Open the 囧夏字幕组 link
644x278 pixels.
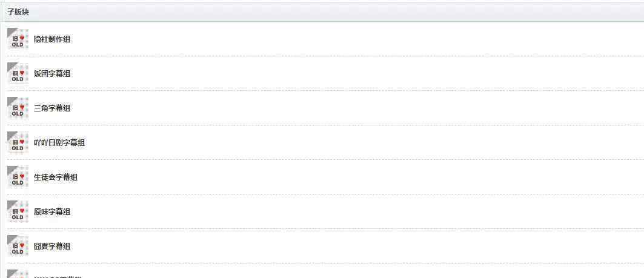(52, 247)
